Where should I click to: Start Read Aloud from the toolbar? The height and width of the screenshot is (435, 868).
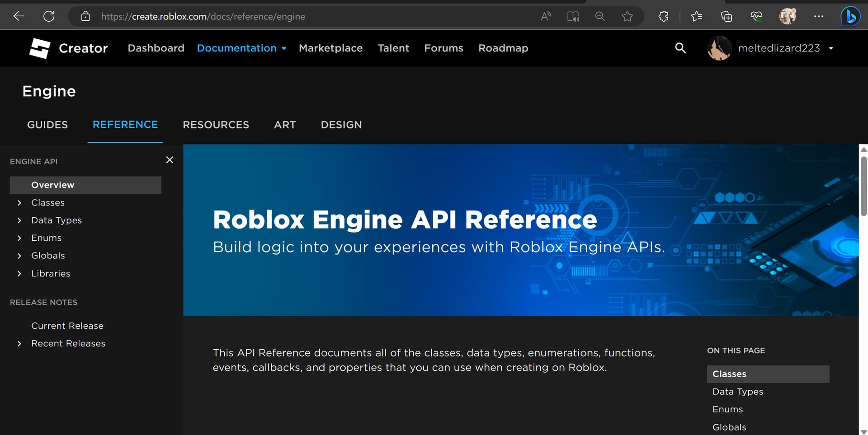pos(546,16)
